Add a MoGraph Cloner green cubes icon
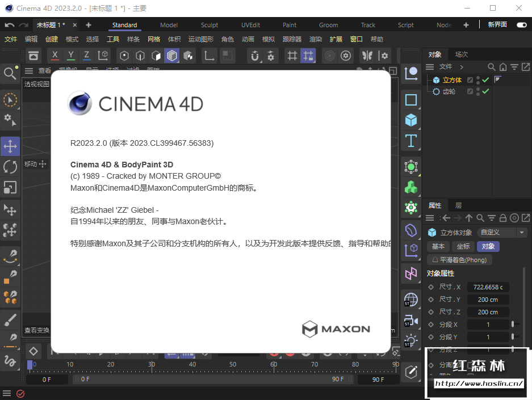The width and height of the screenshot is (532, 400). pos(411,187)
